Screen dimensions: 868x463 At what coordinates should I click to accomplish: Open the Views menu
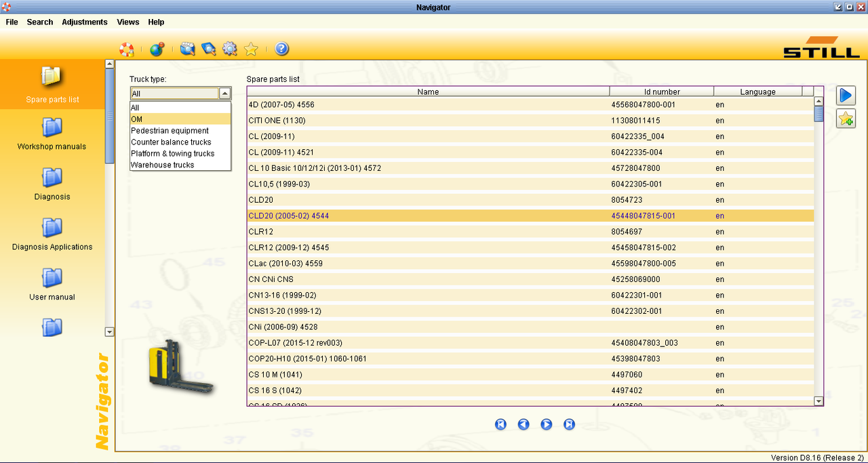[128, 22]
